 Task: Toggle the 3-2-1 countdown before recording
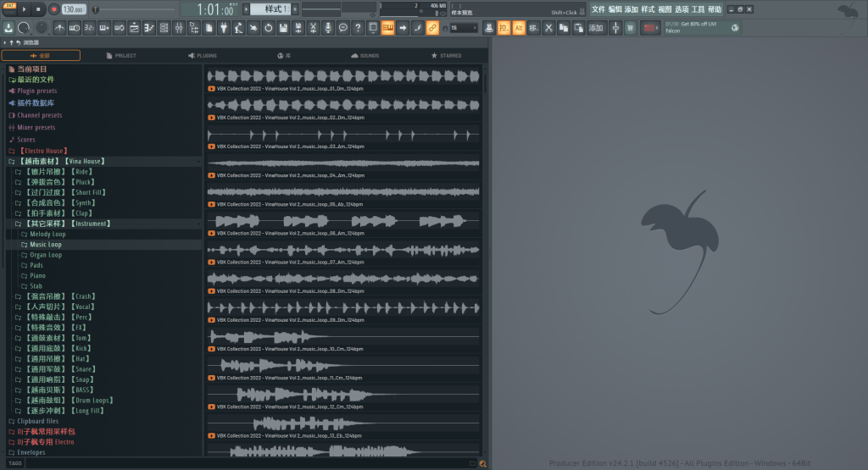89,28
